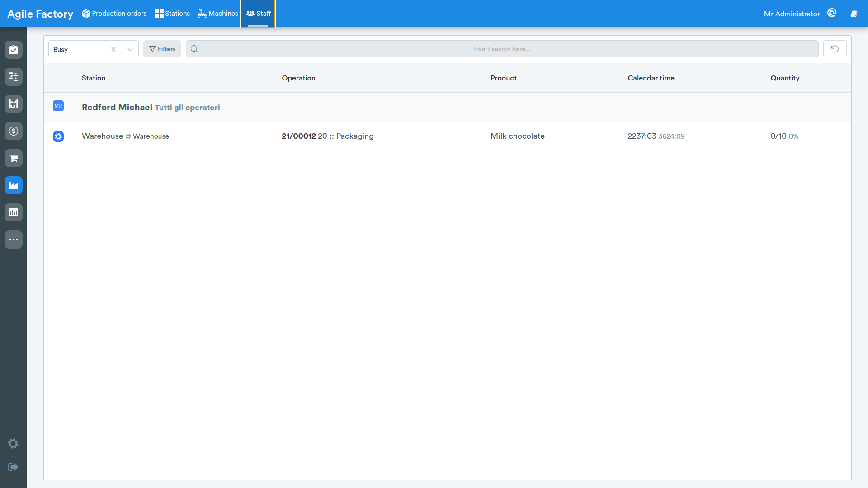Image resolution: width=868 pixels, height=488 pixels.
Task: Open the three-dots more sidebar icon
Action: (14, 239)
